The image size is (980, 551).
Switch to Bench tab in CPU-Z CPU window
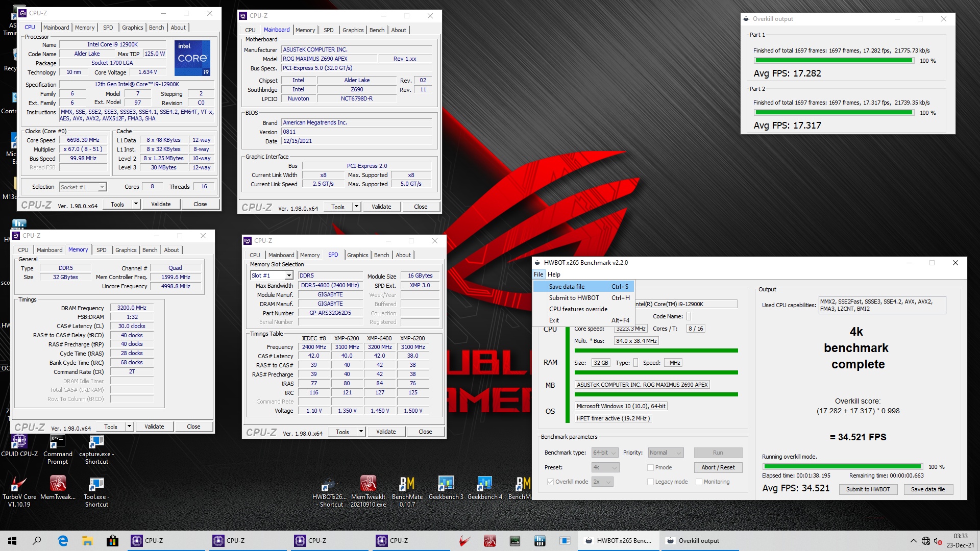pos(156,28)
